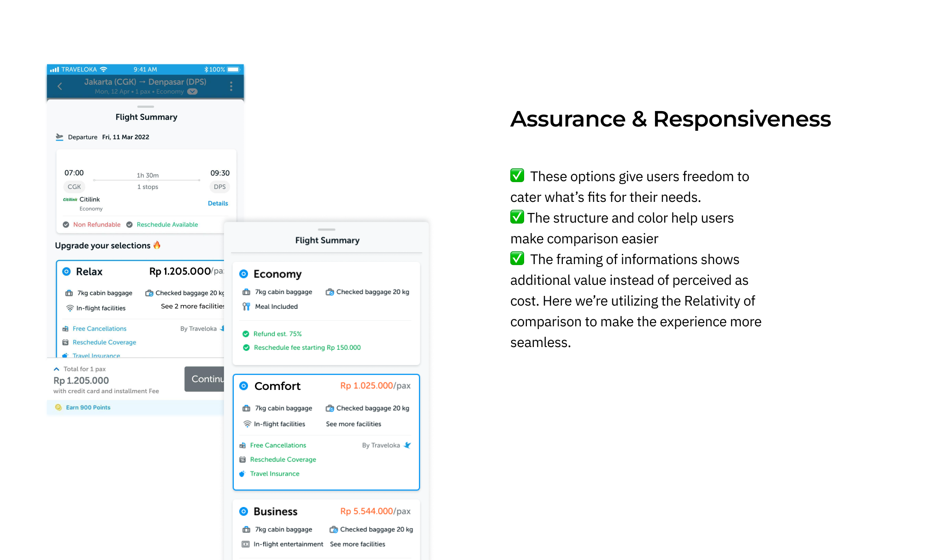Click the Meal Included fork icon

coord(247,307)
